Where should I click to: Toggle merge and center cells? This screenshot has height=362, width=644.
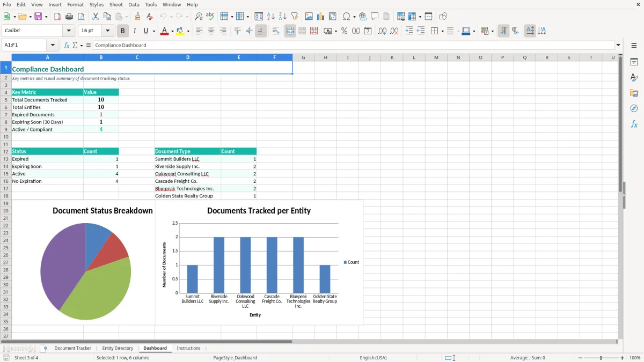(x=290, y=31)
